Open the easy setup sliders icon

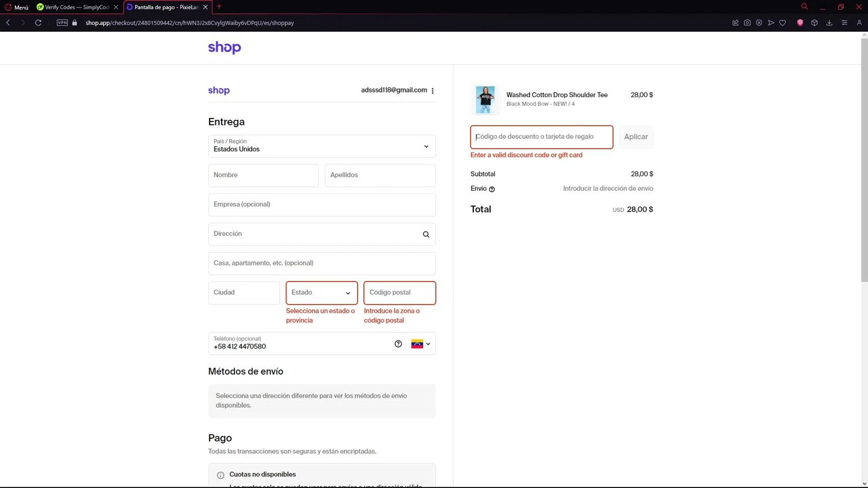pos(844,23)
